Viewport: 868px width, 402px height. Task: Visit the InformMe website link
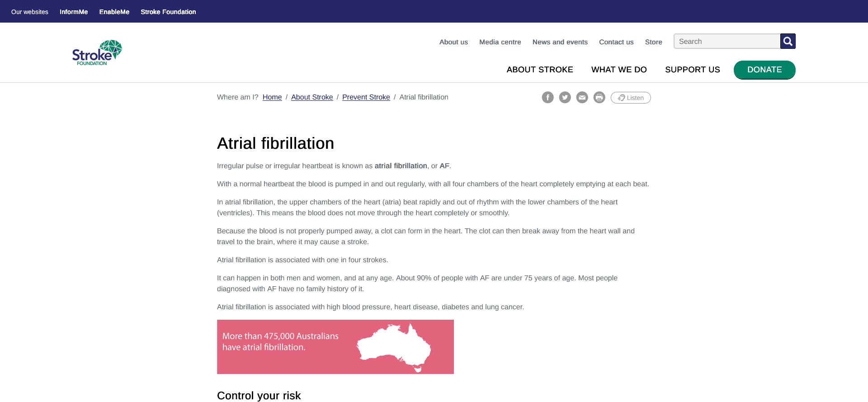coord(74,12)
